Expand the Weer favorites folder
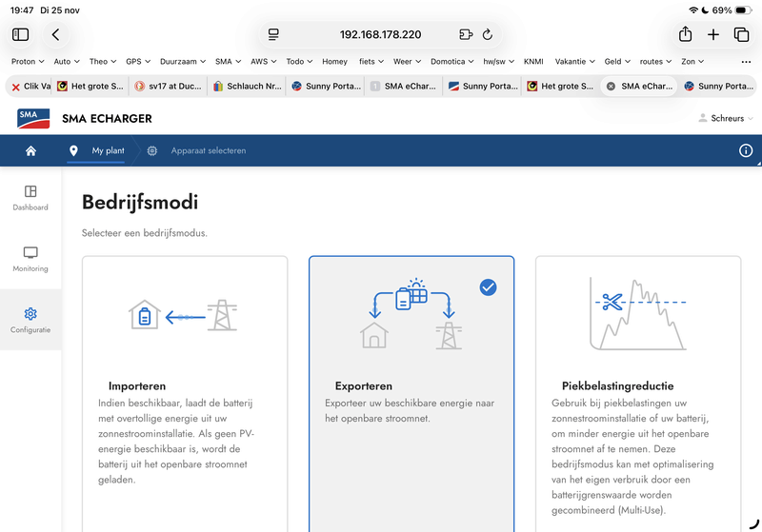Viewport: 762px width, 532px height. pyautogui.click(x=407, y=62)
